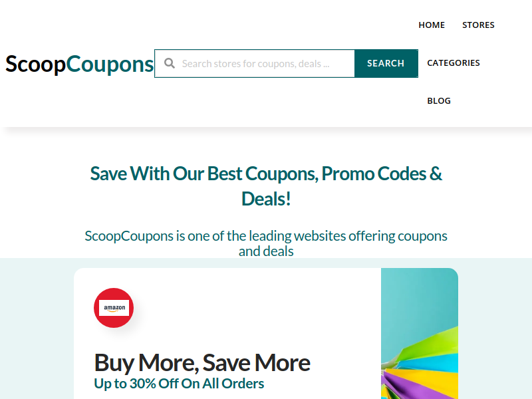Go to the HOME menu item
Image resolution: width=532 pixels, height=399 pixels.
(x=432, y=25)
